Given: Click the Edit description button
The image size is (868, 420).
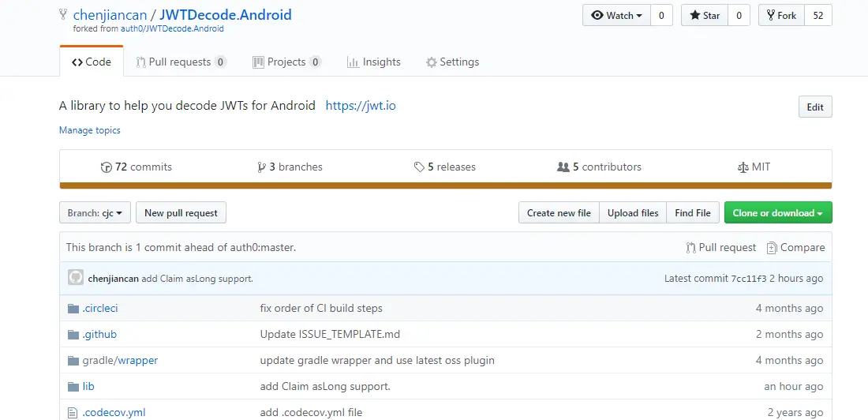Looking at the screenshot, I should [x=815, y=107].
